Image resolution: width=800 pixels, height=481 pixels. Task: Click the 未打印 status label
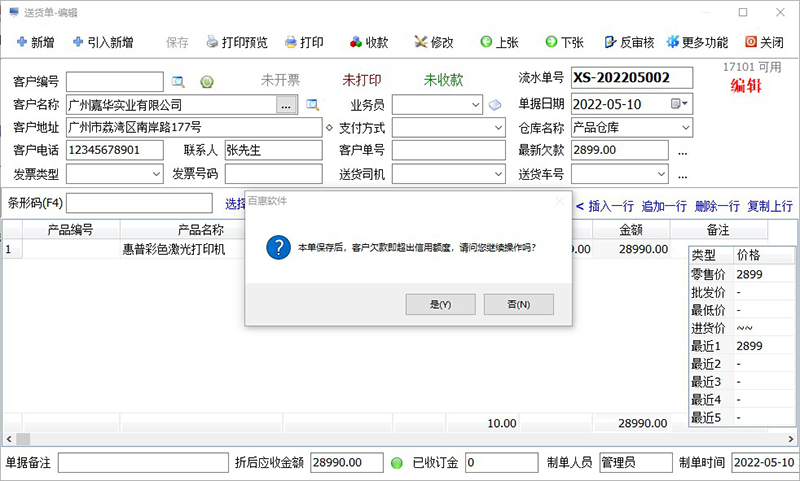point(362,80)
